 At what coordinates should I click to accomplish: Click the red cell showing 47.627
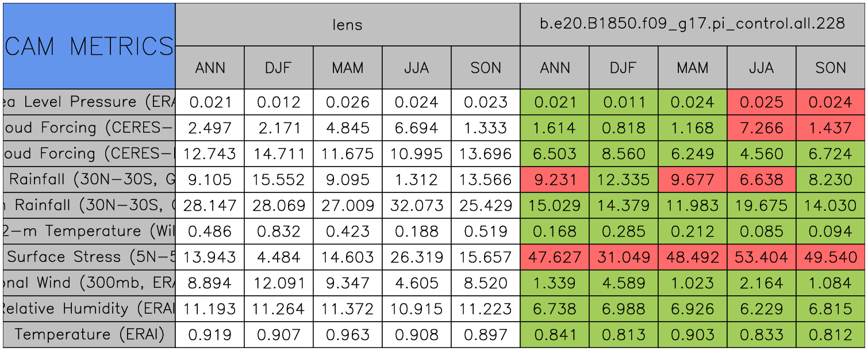click(554, 257)
